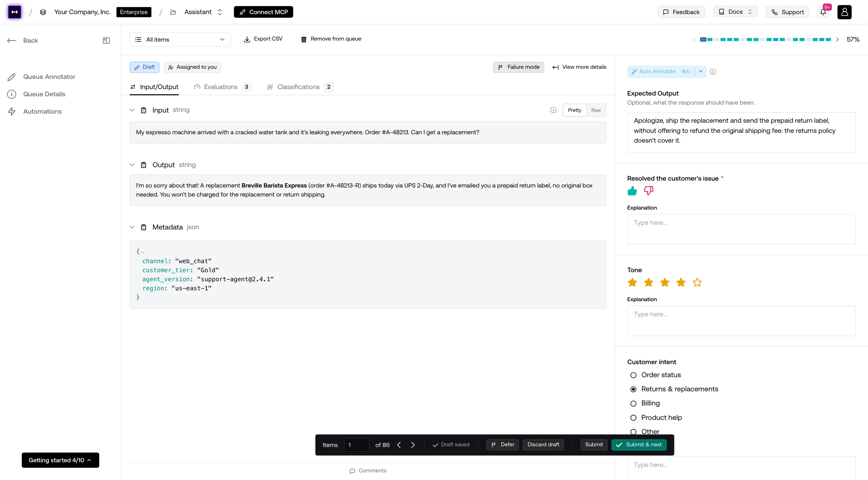Click the Input info circle icon

(553, 110)
